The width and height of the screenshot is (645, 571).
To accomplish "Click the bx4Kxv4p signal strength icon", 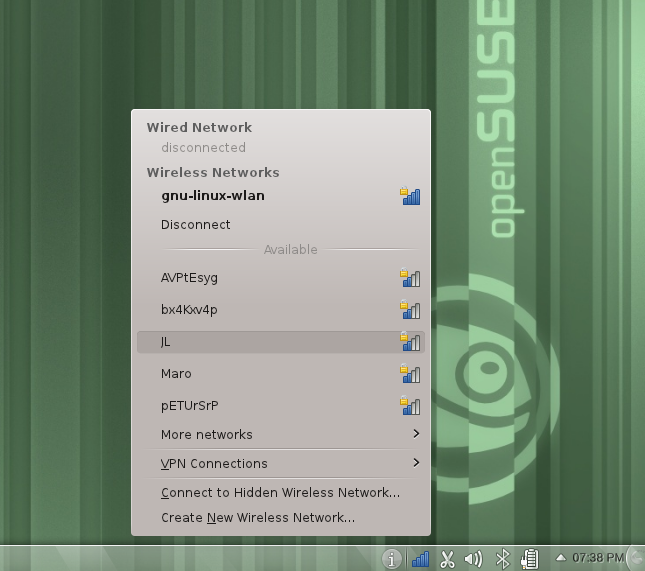I will [410, 310].
